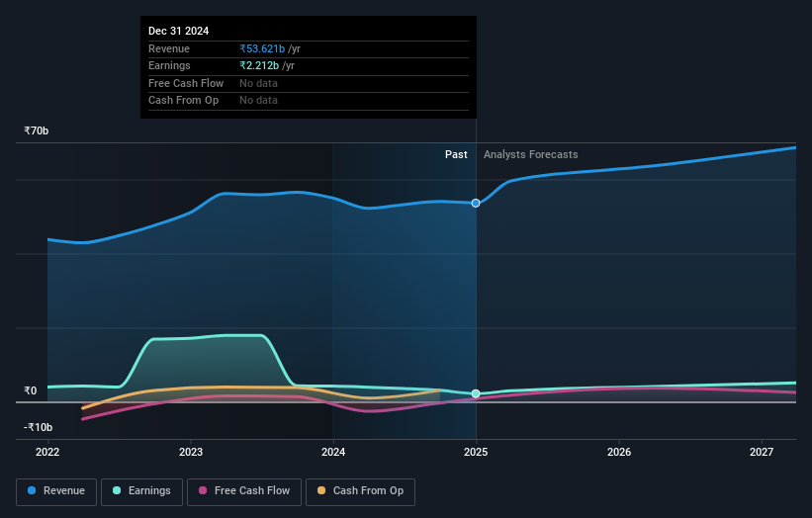Click the 2027 x-axis label
Image resolution: width=812 pixels, height=518 pixels.
click(x=762, y=453)
